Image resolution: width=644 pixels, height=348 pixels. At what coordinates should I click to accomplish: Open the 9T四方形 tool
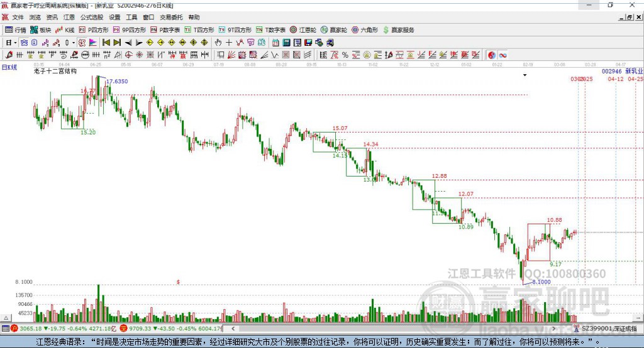coord(235,30)
